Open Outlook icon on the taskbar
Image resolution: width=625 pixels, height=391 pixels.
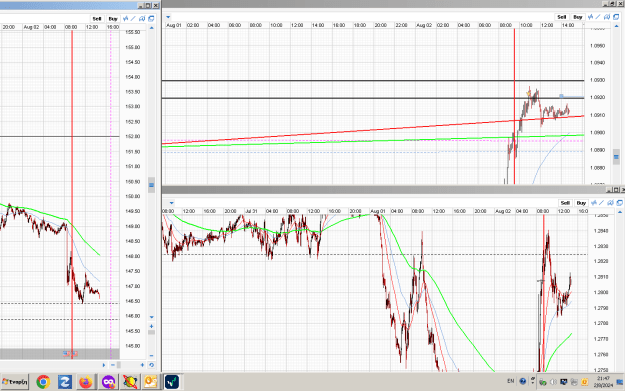click(x=151, y=382)
